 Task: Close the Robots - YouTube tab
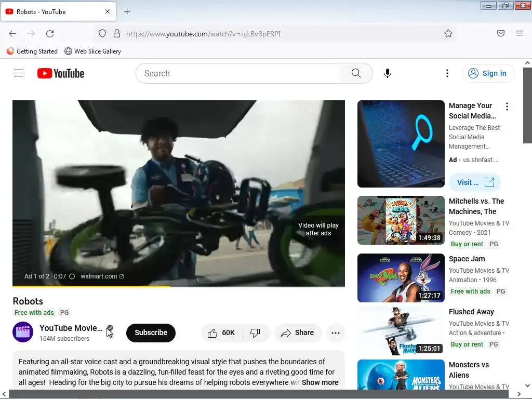[108, 11]
